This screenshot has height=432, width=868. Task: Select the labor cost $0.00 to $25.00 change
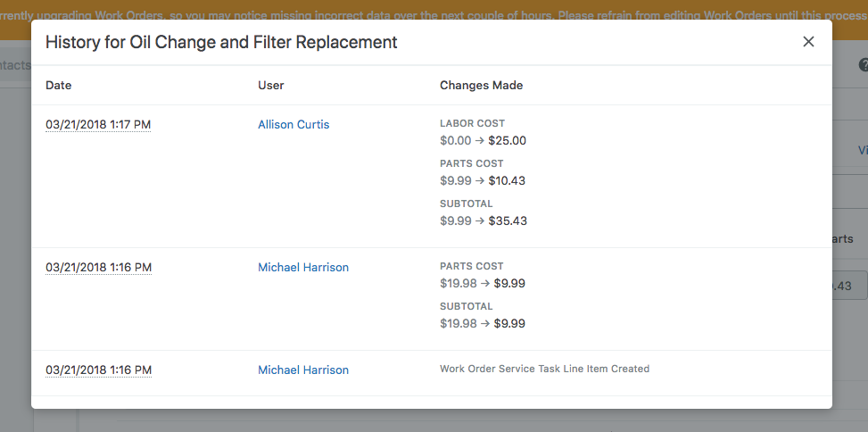point(483,141)
